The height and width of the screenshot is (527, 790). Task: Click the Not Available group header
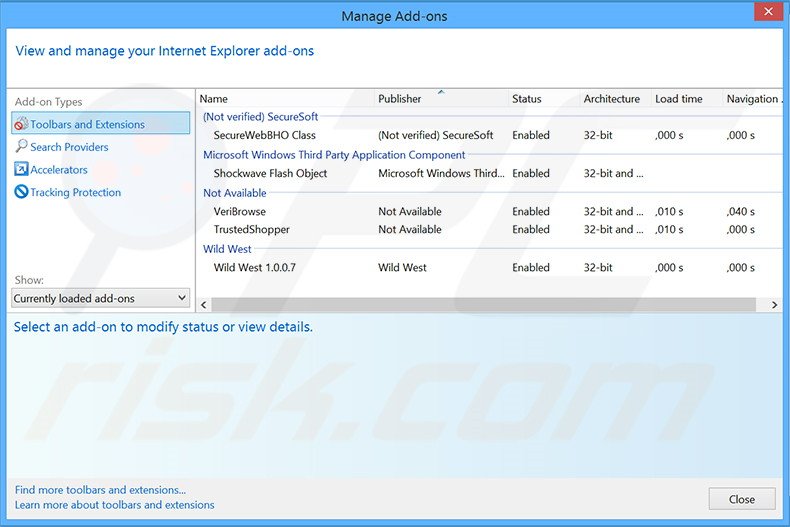pyautogui.click(x=234, y=193)
